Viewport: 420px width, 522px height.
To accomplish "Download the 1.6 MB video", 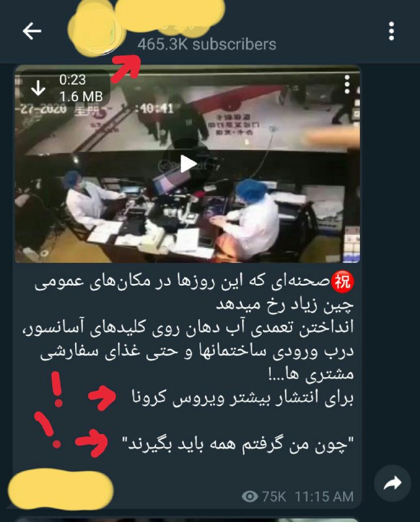I will [x=38, y=88].
